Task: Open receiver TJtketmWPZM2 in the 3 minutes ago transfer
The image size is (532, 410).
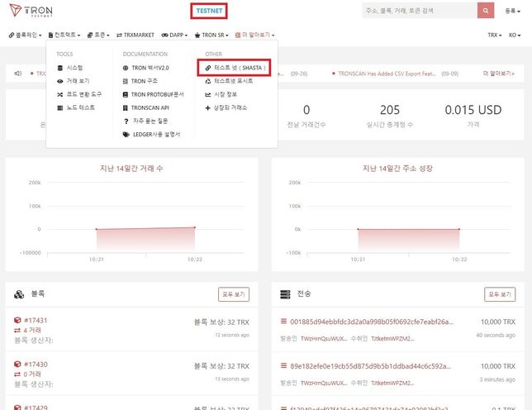Action: pos(392,383)
